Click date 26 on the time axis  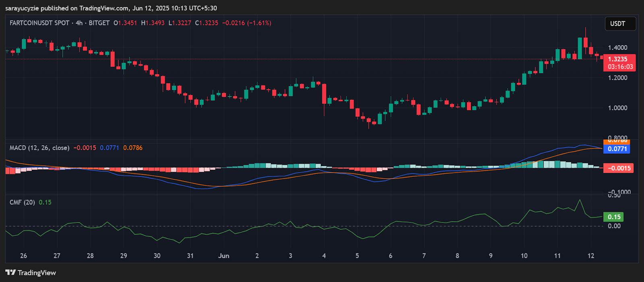[23, 256]
